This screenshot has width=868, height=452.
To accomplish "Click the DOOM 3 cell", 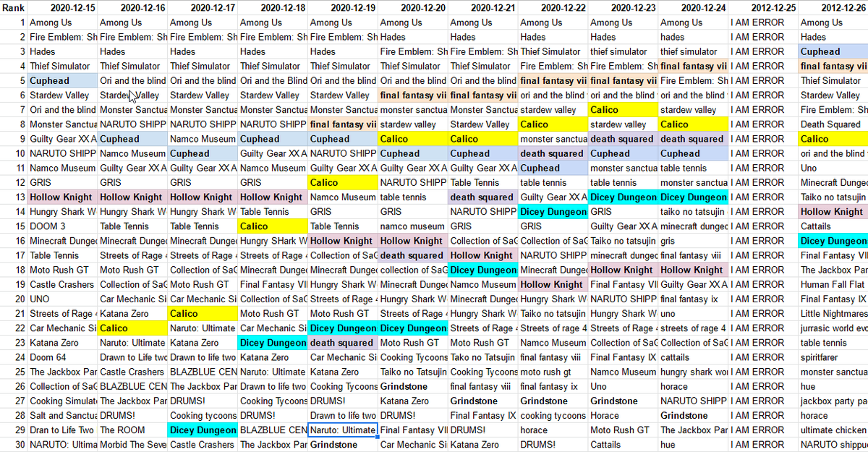I will tap(63, 226).
